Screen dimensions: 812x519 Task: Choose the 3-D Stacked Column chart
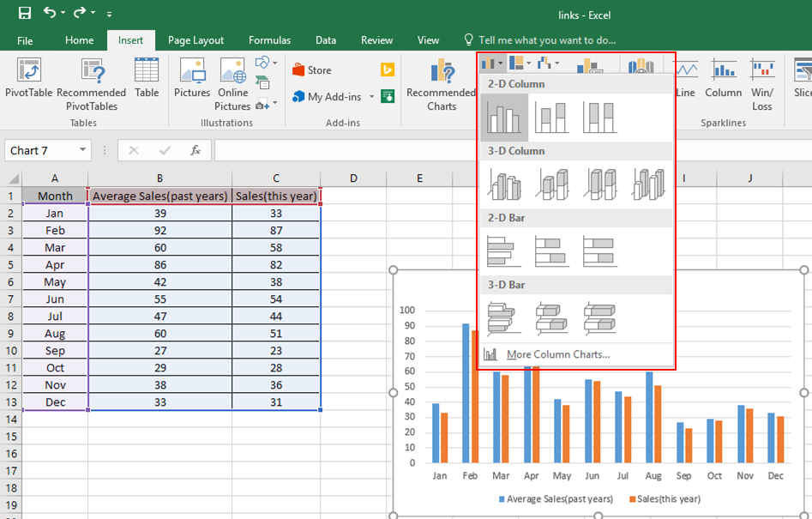[x=552, y=184]
